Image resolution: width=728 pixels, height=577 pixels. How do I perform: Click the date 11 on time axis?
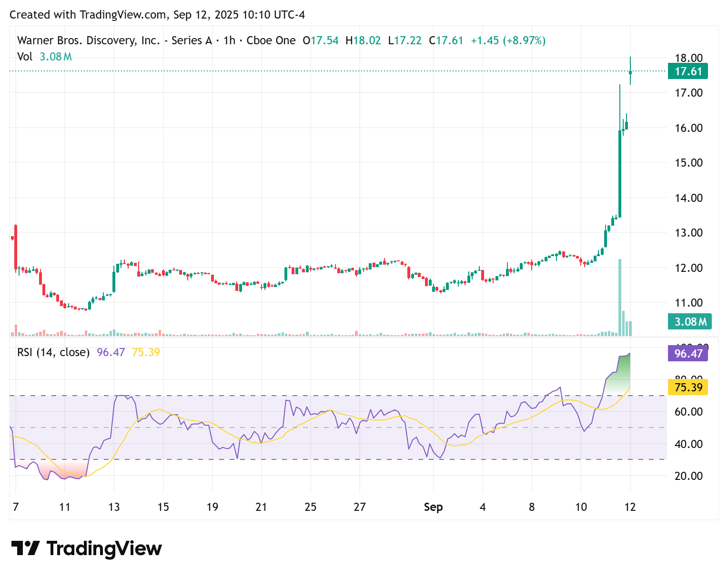[65, 507]
